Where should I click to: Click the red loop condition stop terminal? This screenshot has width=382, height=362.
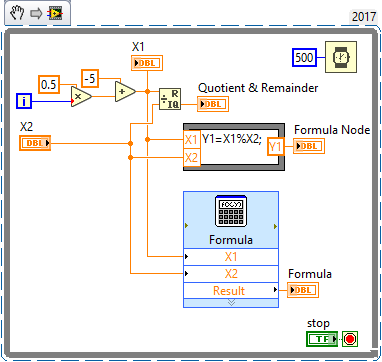coord(350,339)
